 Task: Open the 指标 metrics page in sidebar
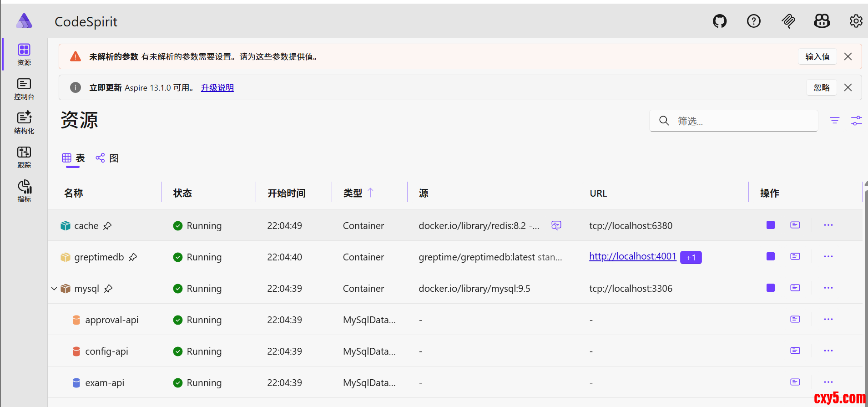coord(24,191)
